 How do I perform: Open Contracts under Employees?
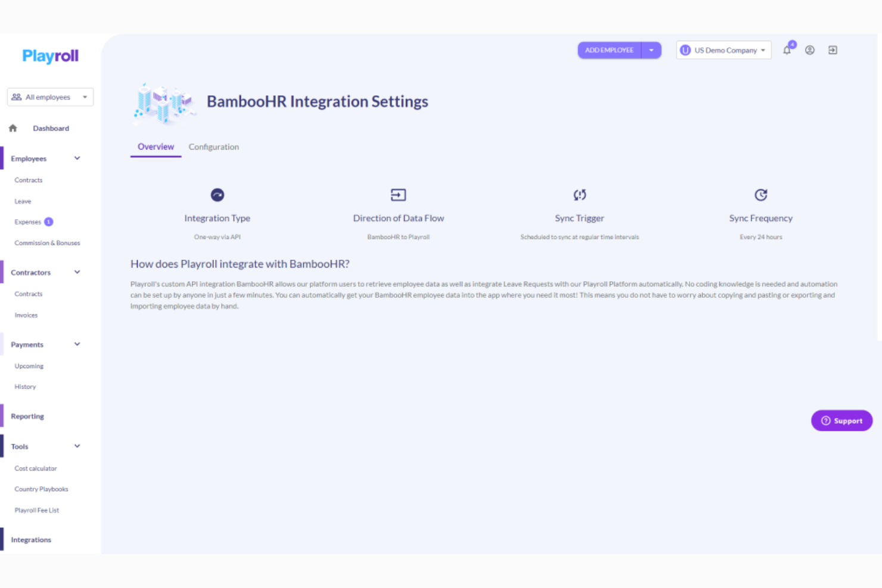point(29,180)
